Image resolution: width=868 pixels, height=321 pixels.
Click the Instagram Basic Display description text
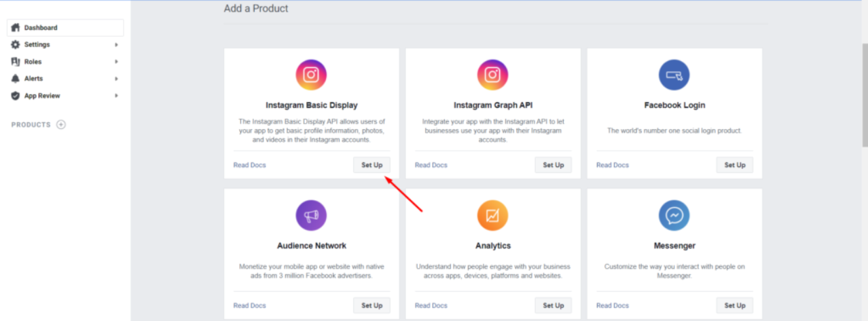[x=312, y=130]
